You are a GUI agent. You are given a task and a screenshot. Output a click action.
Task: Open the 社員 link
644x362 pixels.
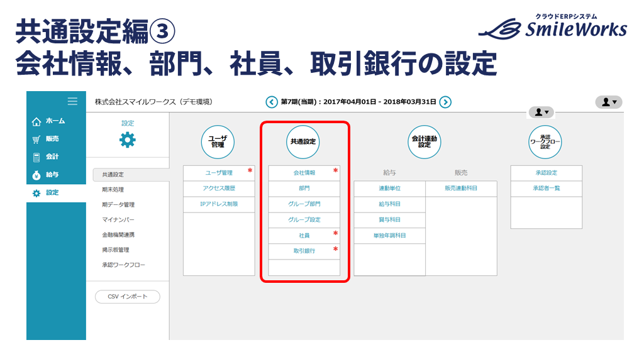coord(304,236)
